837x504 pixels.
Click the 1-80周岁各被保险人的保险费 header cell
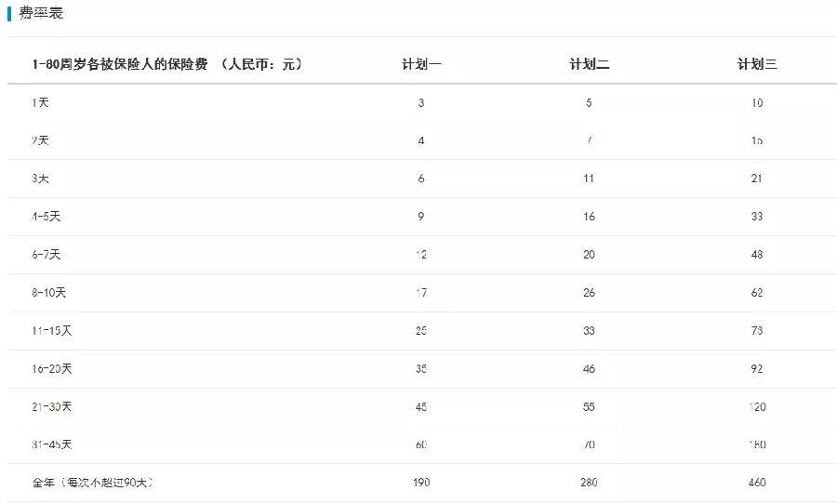pyautogui.click(x=167, y=64)
